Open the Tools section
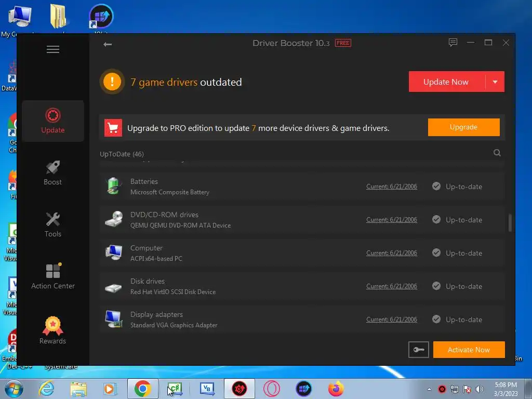This screenshot has width=532, height=399. pos(53,224)
